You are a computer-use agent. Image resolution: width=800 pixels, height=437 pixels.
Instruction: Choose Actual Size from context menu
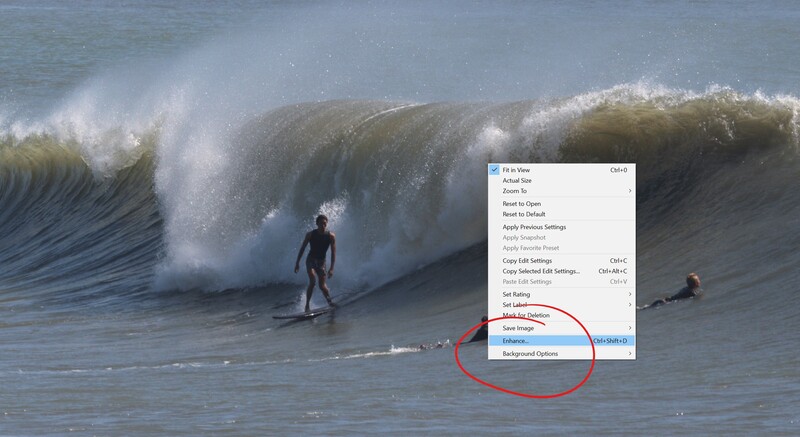coord(562,181)
